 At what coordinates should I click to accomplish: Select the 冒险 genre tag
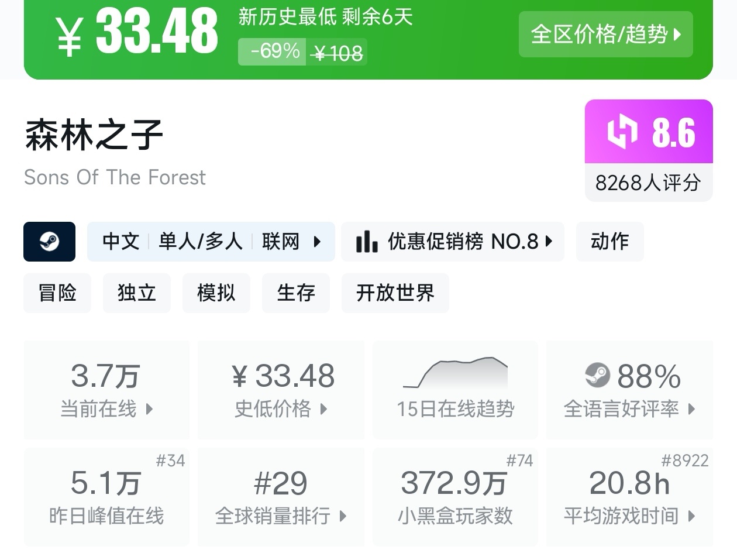pyautogui.click(x=57, y=293)
